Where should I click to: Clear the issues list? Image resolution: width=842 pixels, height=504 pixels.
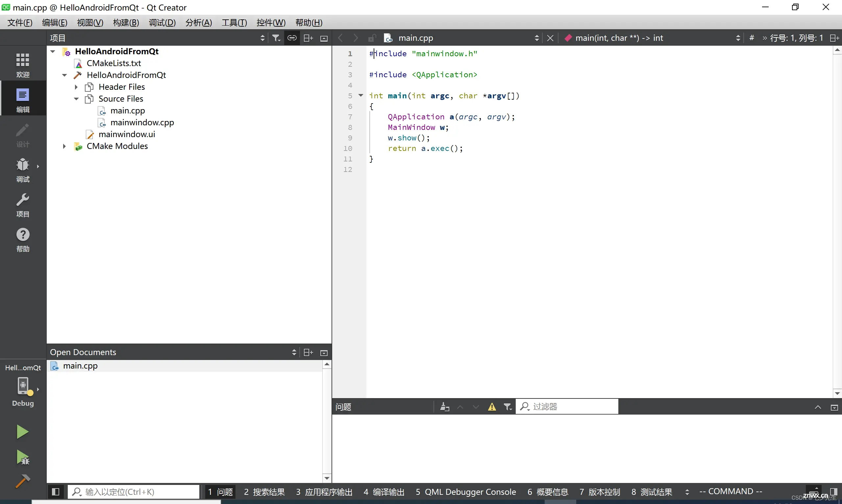pos(445,407)
